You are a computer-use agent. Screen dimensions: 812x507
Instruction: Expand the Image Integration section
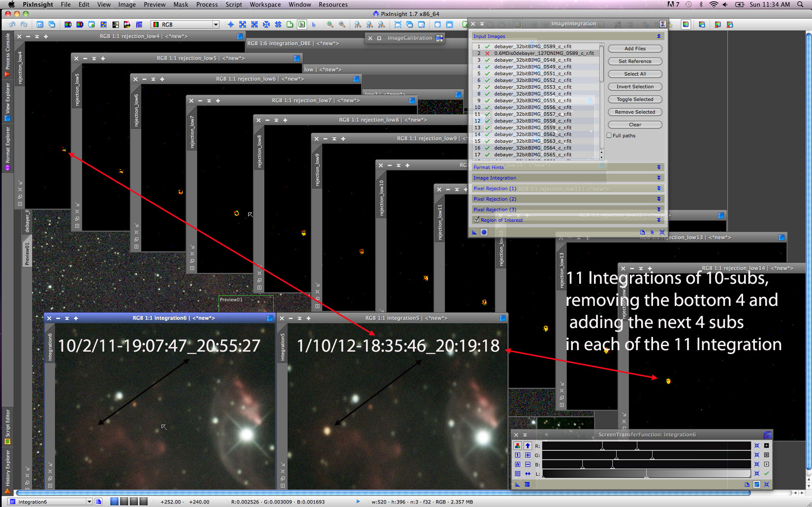pos(658,178)
